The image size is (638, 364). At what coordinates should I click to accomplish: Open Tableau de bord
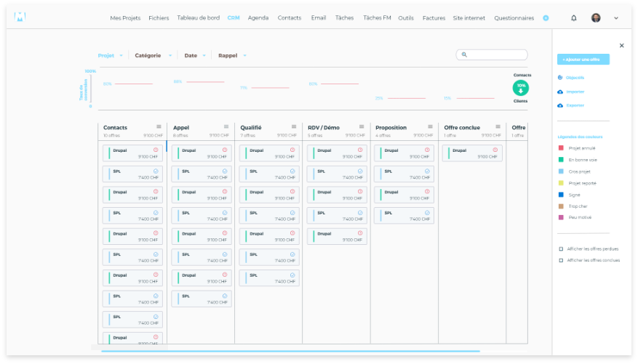198,18
